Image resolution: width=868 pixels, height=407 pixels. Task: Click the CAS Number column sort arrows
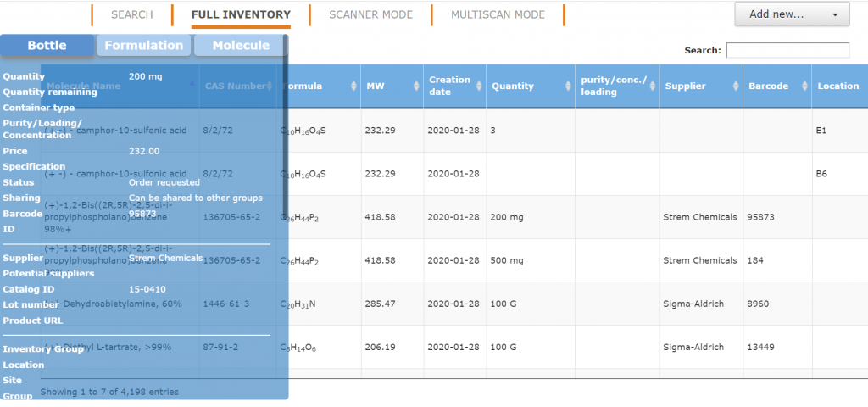(x=270, y=86)
